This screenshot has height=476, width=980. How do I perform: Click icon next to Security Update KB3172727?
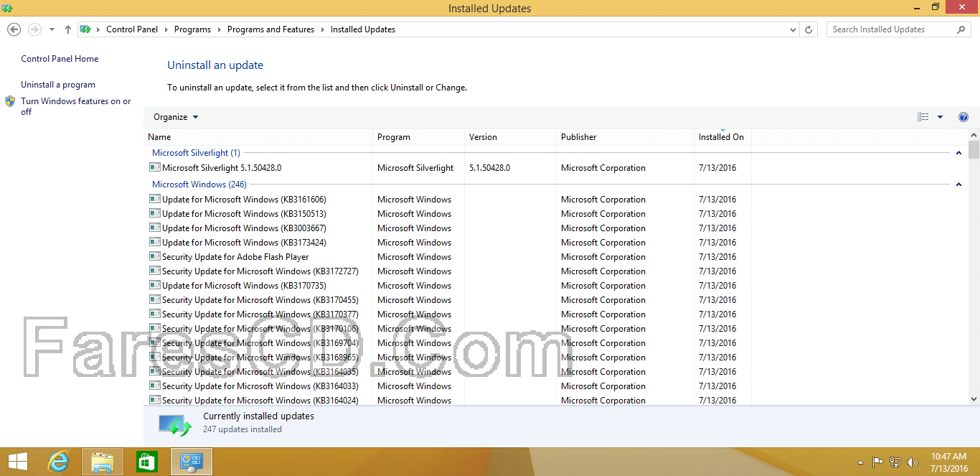(x=154, y=271)
